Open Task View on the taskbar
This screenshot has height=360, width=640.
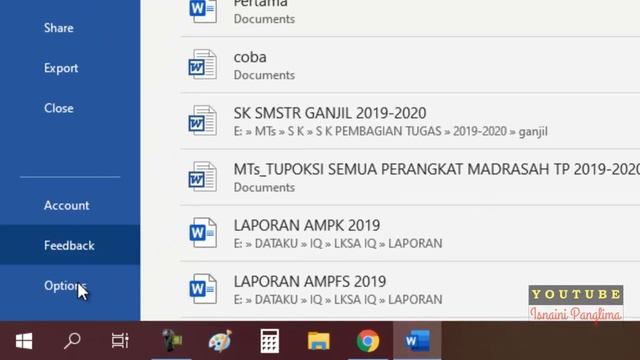coord(120,341)
